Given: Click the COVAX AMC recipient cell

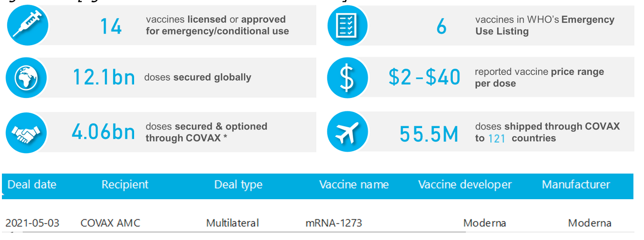Looking at the screenshot, I should (111, 223).
